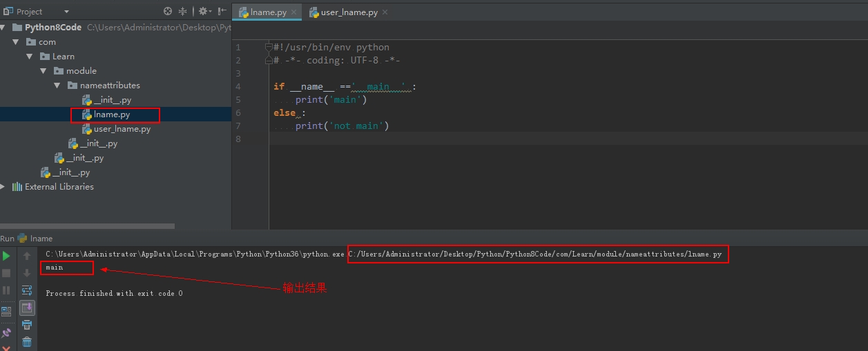Image resolution: width=868 pixels, height=351 pixels.
Task: Click the lname.py script path link in console
Action: [x=536, y=254]
